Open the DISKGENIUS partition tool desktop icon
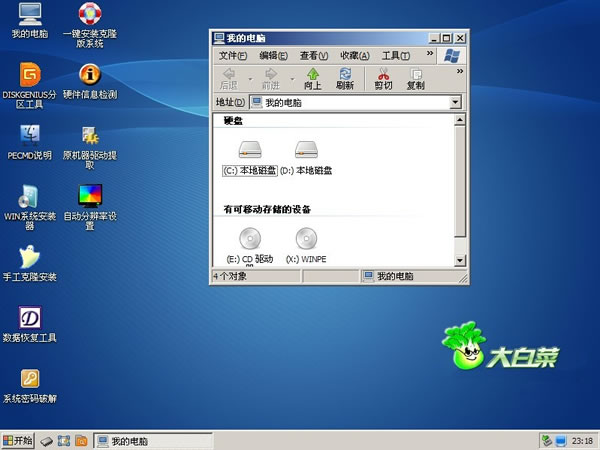 [30, 75]
